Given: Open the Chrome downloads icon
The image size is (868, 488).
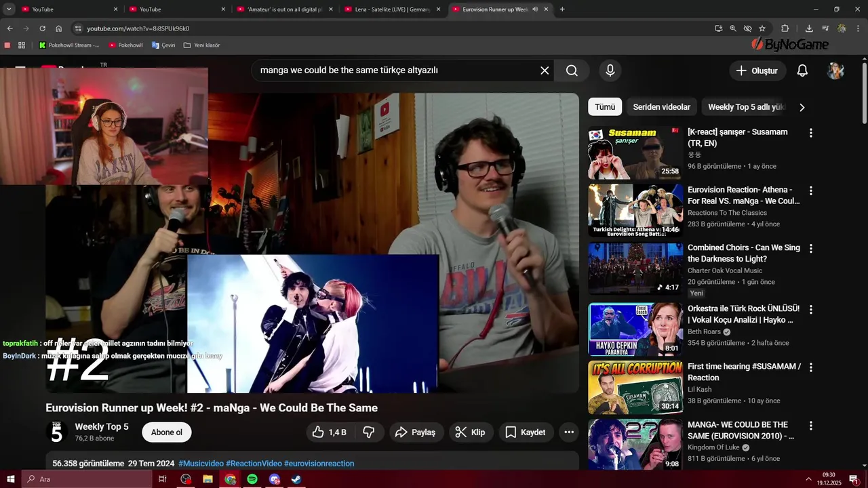Looking at the screenshot, I should [809, 28].
